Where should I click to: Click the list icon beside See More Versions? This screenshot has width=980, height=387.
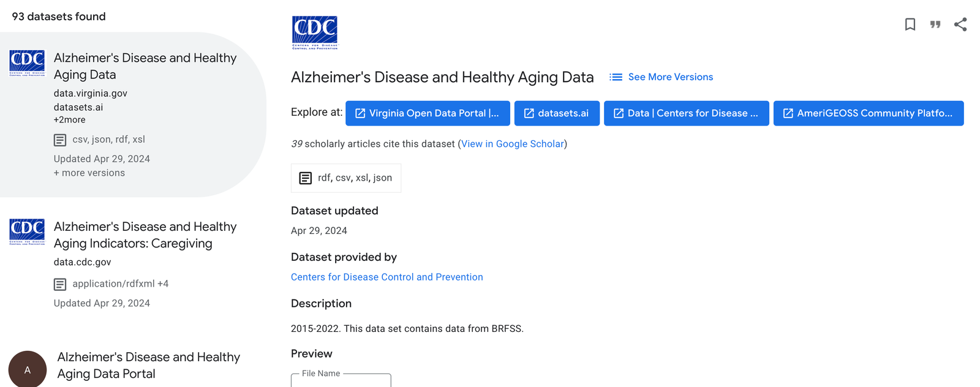(615, 77)
